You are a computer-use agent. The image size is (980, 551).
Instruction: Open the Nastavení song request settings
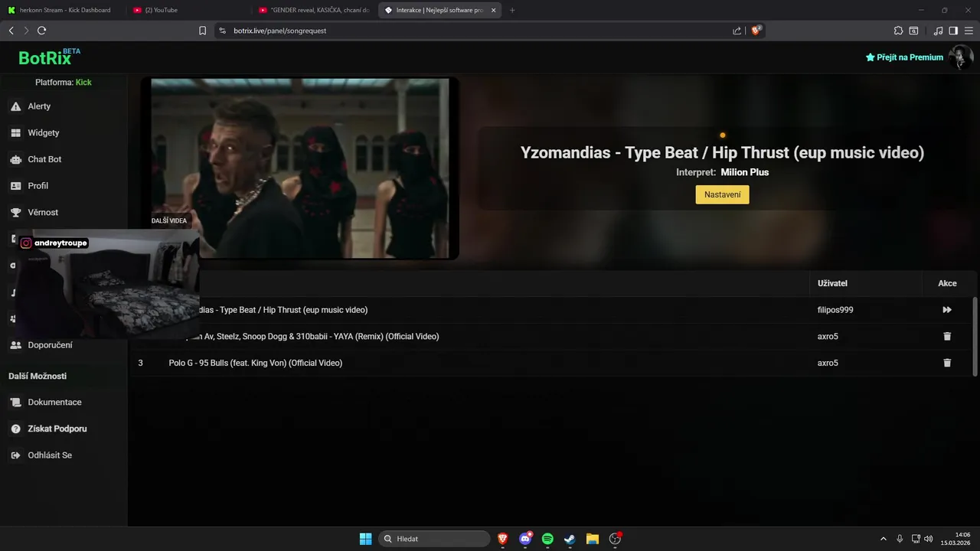722,194
